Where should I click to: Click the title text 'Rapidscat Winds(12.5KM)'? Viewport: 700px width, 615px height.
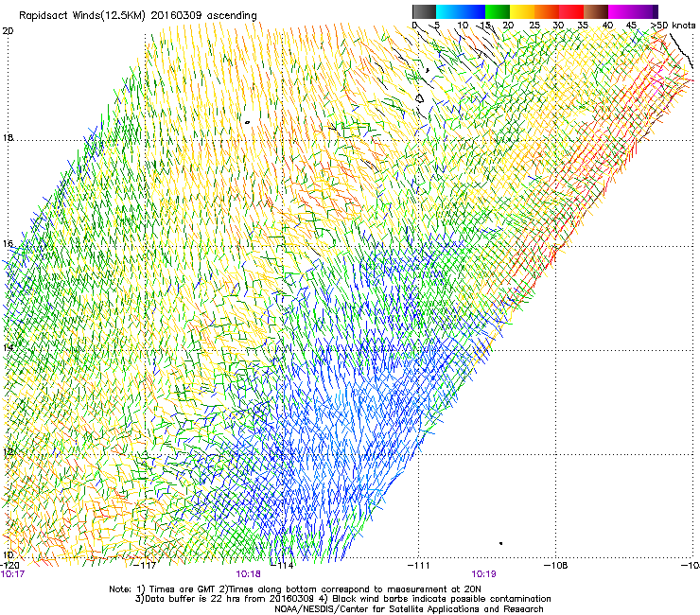pos(82,16)
